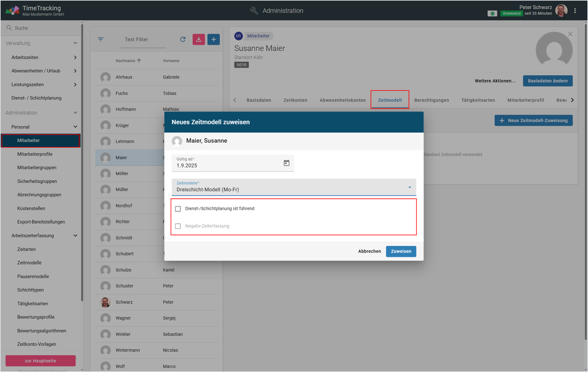The height and width of the screenshot is (372, 588).
Task: Expand Arbeitszeiten in sidebar
Action: pos(75,58)
